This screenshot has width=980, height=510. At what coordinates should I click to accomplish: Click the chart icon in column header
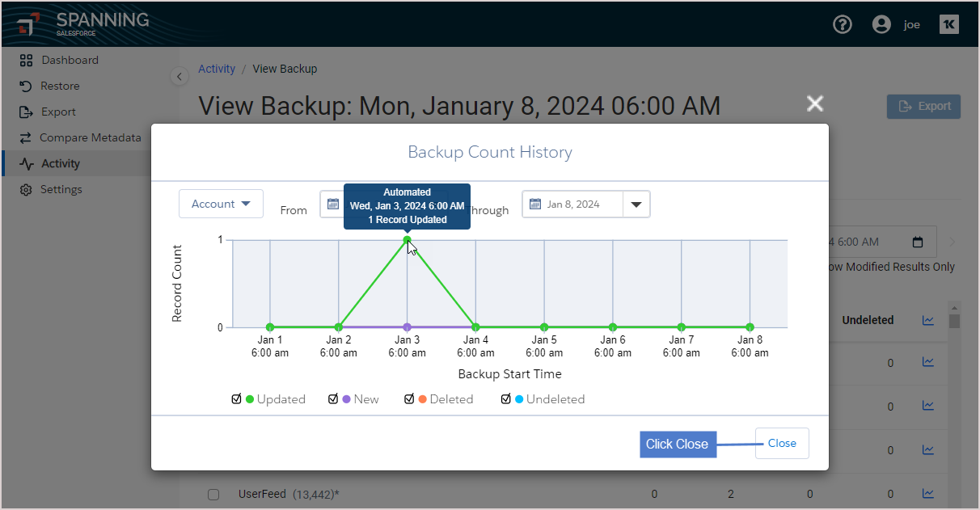[928, 320]
